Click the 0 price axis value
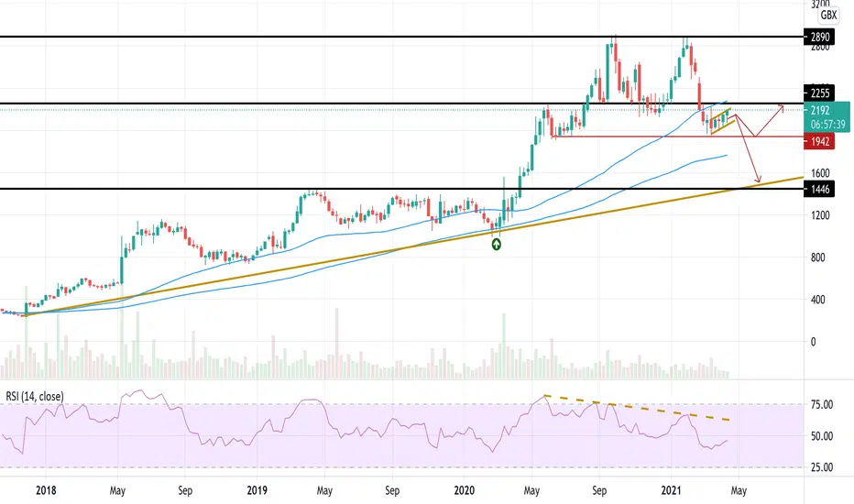Viewport: 854px width, 504px height. [814, 342]
